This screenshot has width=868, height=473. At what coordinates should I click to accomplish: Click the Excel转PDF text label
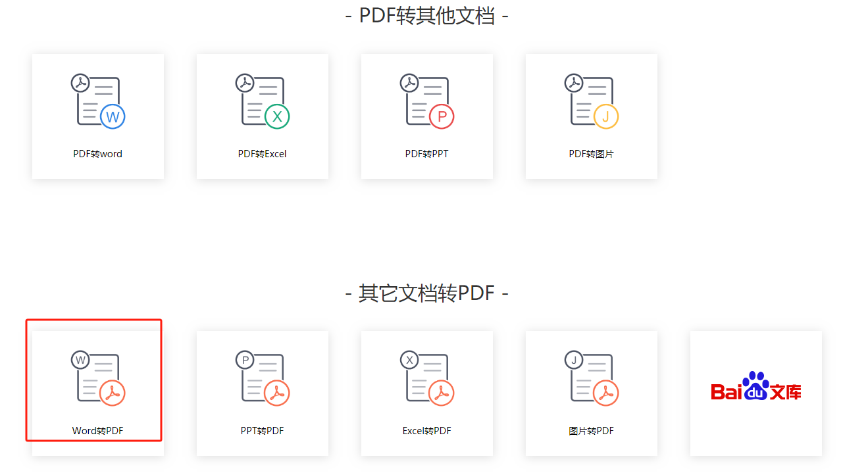point(427,431)
